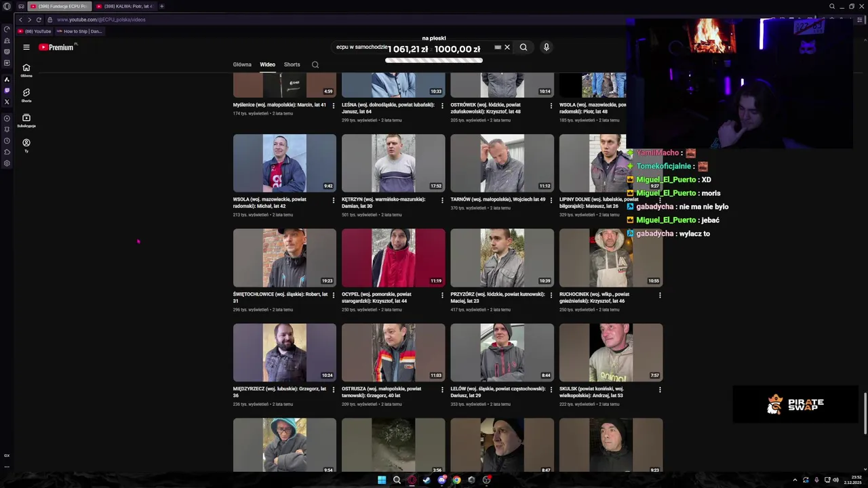Switch to the Shorts channel tab
868x488 pixels.
(292, 65)
